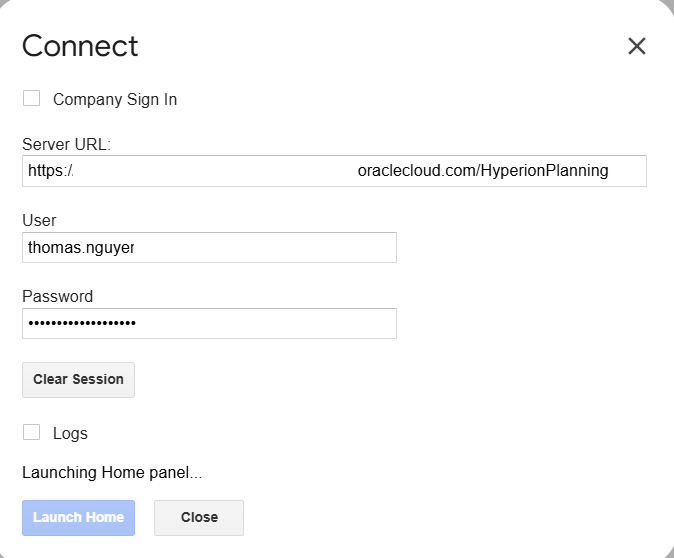Click "oraclecloud.com/HyperionPlanning" text in the URL
674x558 pixels.
(x=483, y=171)
